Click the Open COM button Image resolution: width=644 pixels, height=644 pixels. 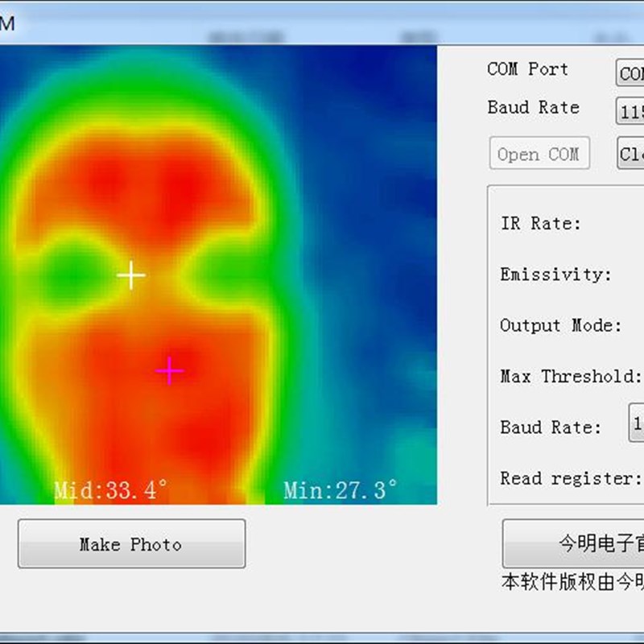[539, 154]
